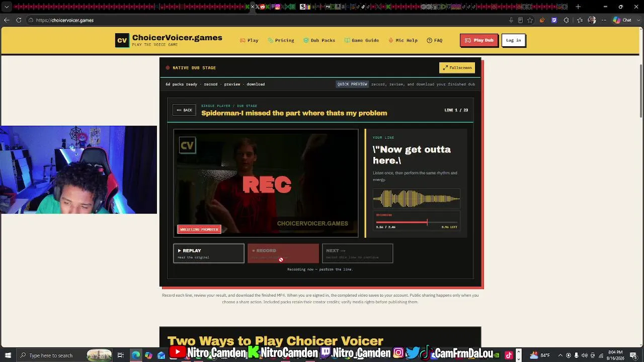Image resolution: width=644 pixels, height=362 pixels.
Task: Open the FAQ nav link
Action: point(435,40)
